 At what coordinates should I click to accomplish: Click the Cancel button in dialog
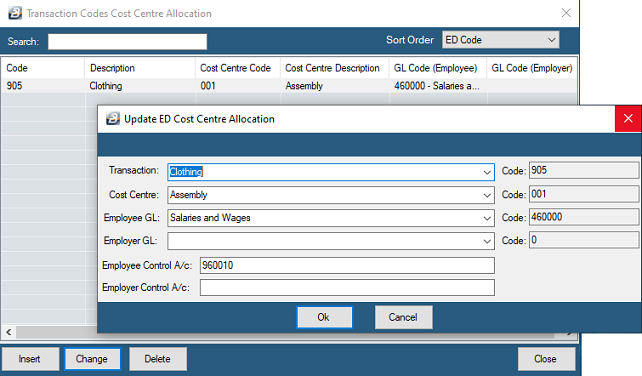403,317
